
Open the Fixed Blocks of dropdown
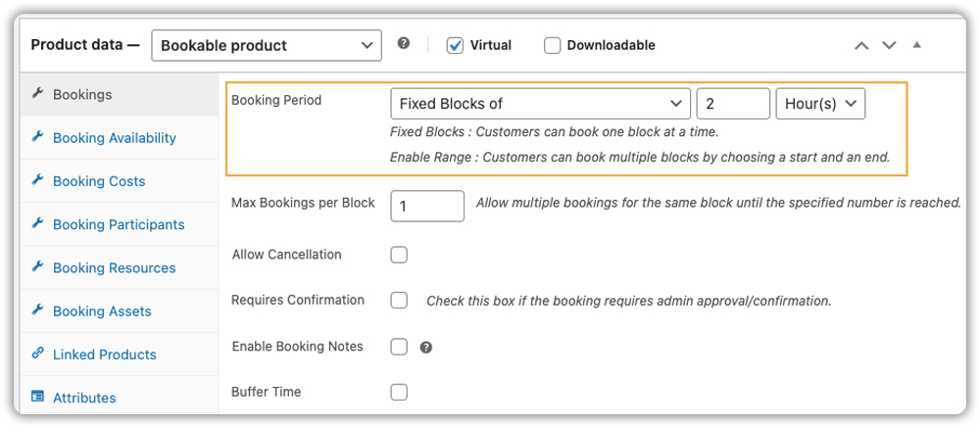coord(540,104)
